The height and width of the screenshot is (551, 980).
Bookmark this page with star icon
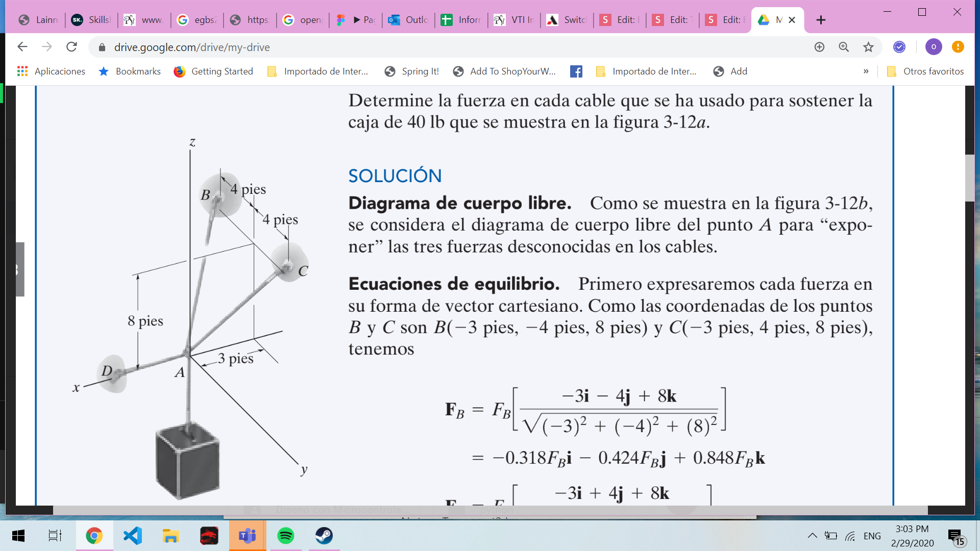pos(868,47)
